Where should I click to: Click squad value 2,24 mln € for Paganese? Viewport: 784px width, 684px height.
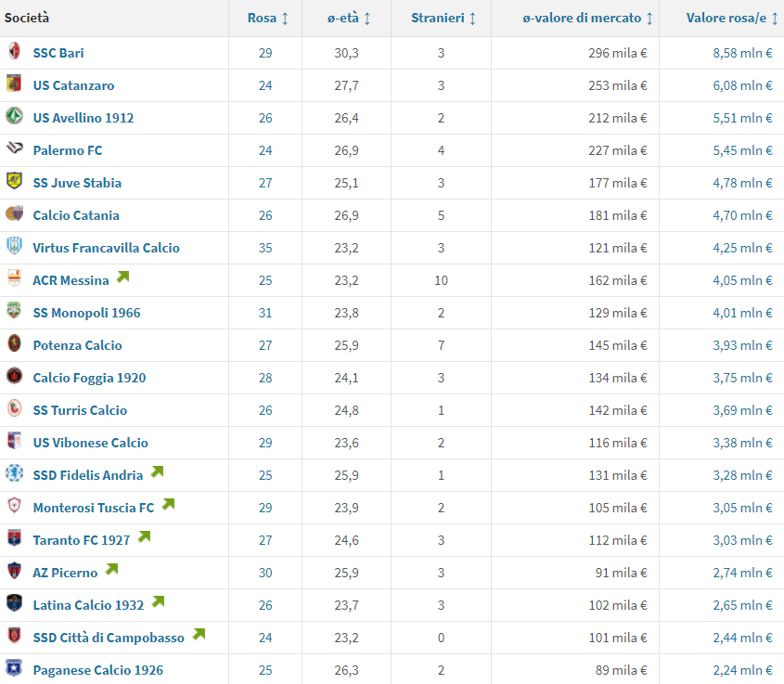click(742, 670)
